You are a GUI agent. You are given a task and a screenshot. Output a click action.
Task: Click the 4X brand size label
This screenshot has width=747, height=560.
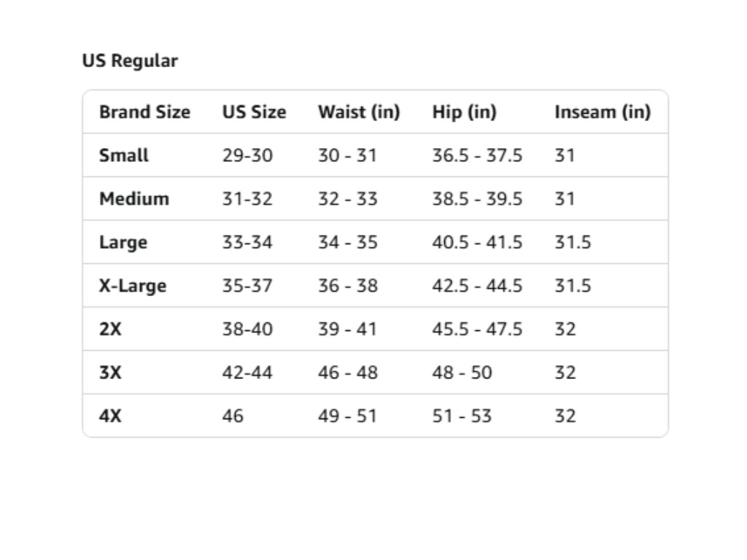110,416
